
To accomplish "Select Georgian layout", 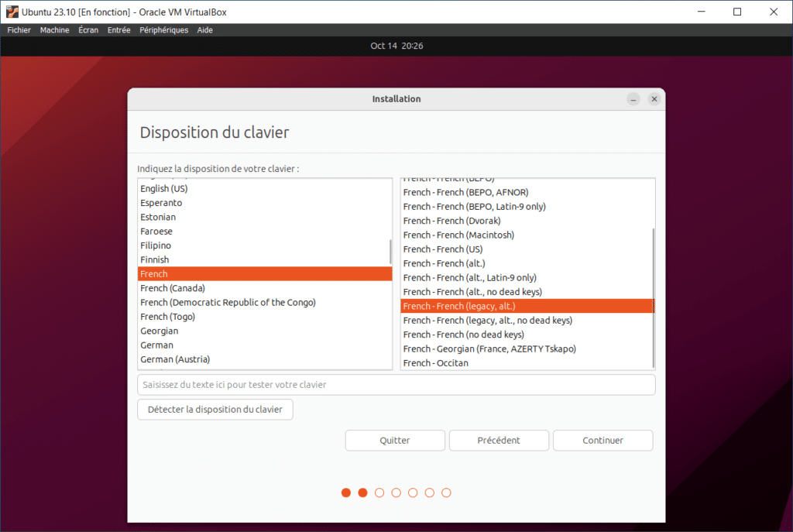I will point(265,331).
